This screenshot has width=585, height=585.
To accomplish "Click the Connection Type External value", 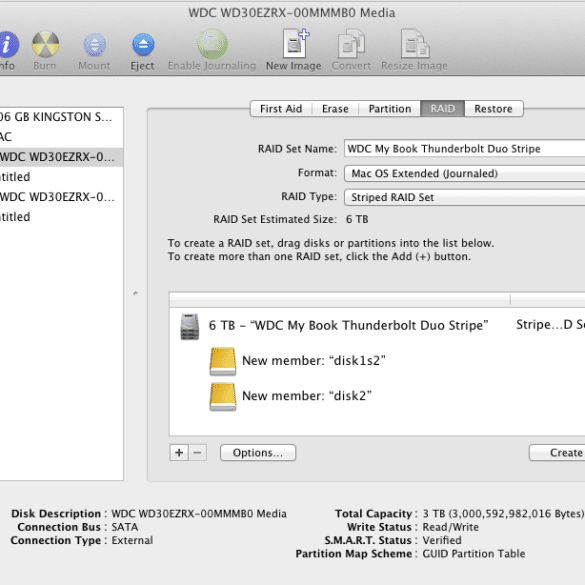I will coord(132,540).
